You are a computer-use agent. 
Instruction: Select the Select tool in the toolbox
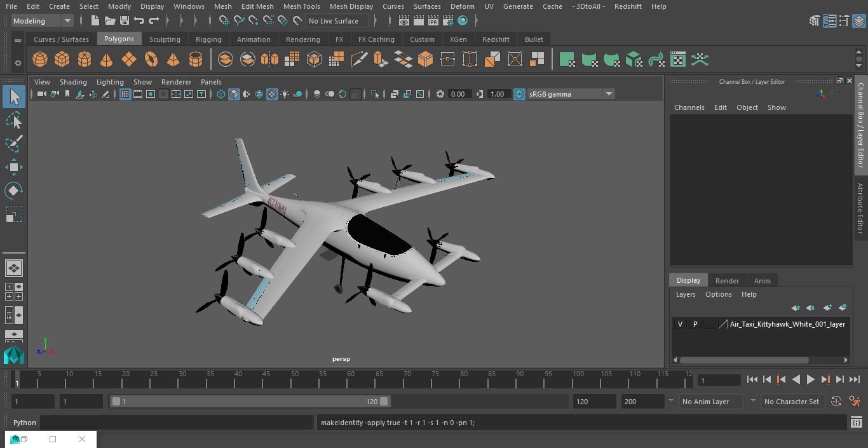[14, 97]
